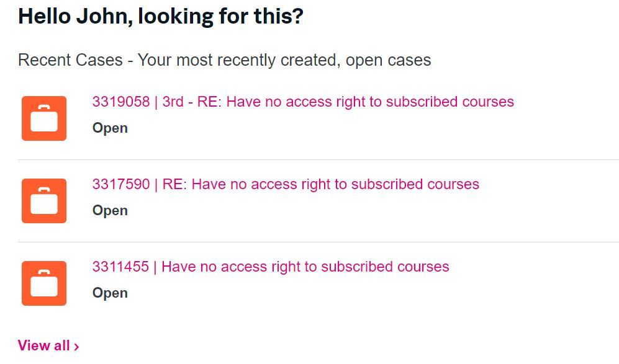Image resolution: width=619 pixels, height=364 pixels.
Task: Click the briefcase icon for case 3317590
Action: click(44, 201)
